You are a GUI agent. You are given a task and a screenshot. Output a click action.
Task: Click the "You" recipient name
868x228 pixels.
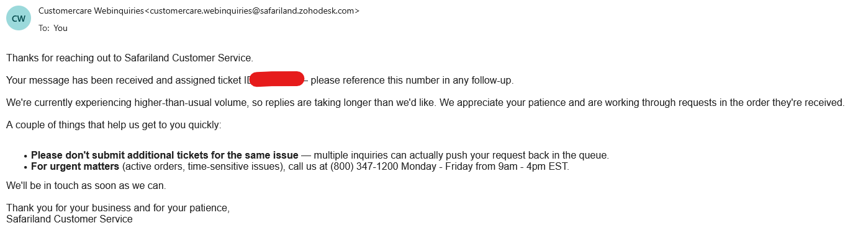click(x=60, y=28)
